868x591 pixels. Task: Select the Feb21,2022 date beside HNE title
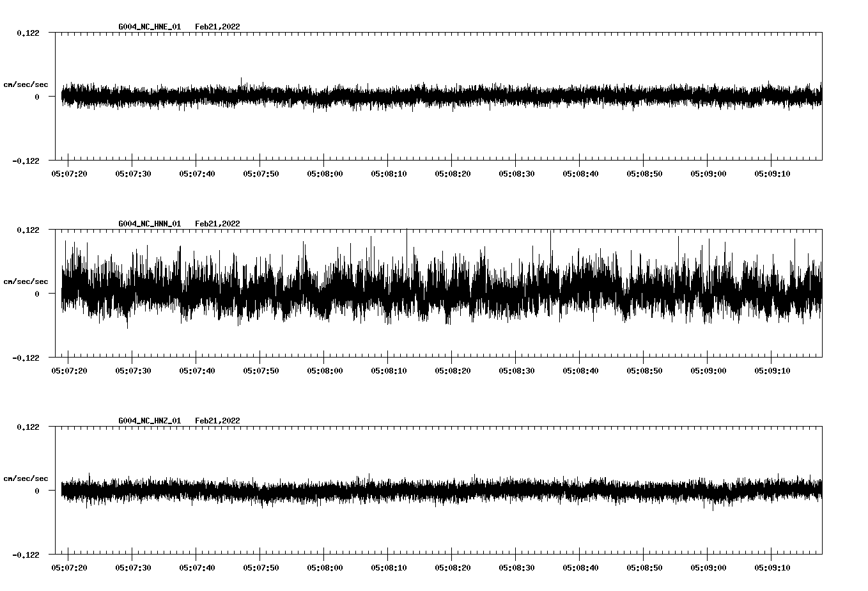[x=218, y=27]
